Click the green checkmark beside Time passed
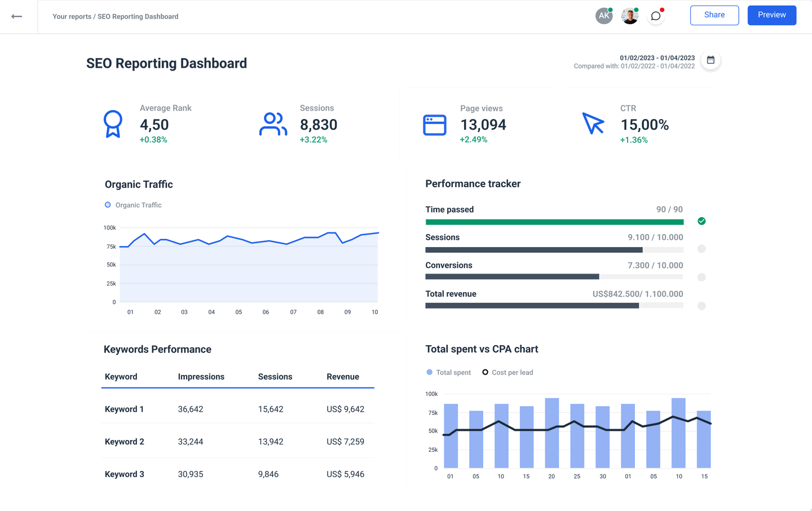The width and height of the screenshot is (812, 511). pos(701,221)
